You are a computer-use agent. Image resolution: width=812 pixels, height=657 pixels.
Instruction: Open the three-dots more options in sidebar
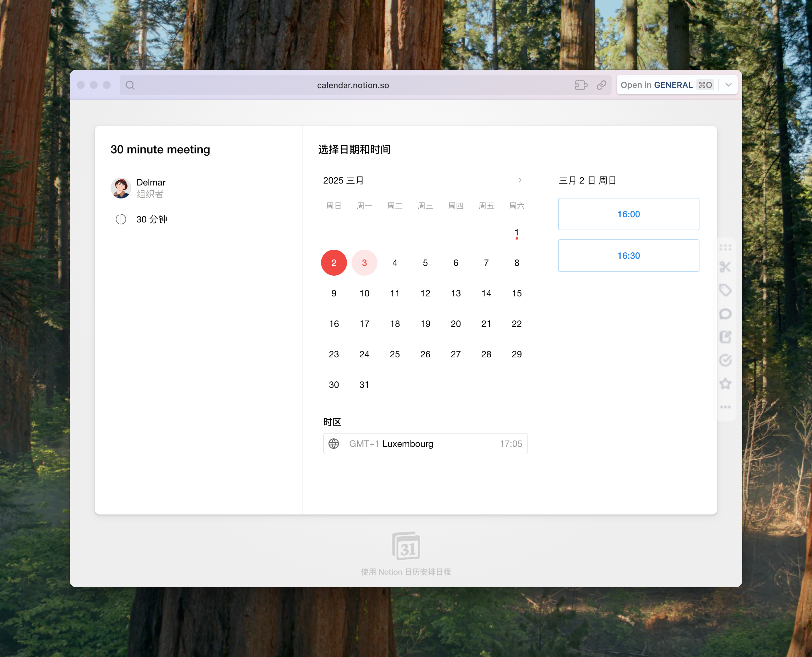(725, 407)
